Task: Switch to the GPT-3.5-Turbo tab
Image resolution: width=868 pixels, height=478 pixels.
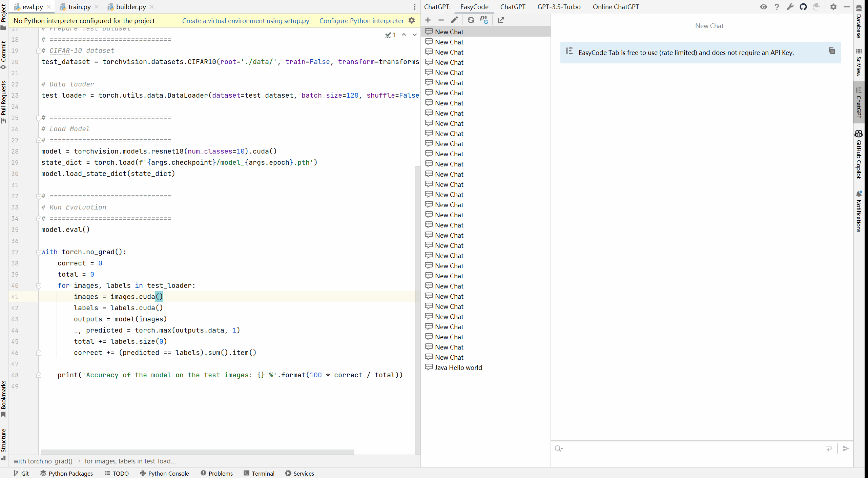Action: tap(559, 7)
